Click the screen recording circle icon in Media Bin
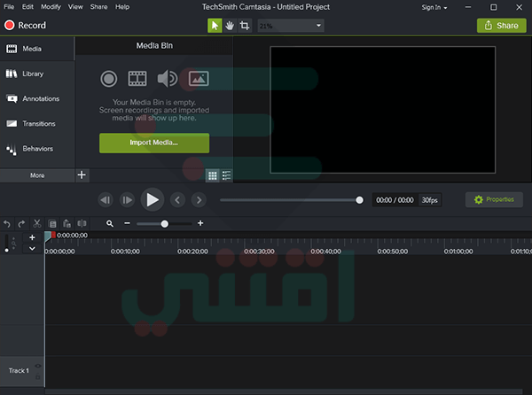This screenshot has width=532, height=395. (x=109, y=79)
